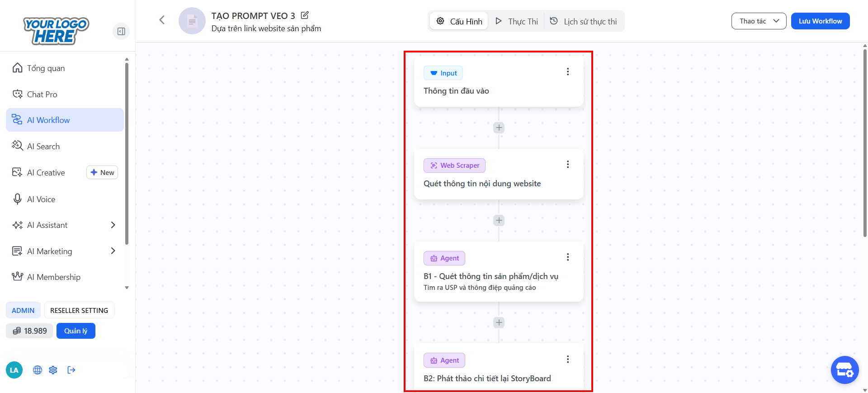Open the floating chat support bubble
The width and height of the screenshot is (868, 393).
(x=844, y=370)
